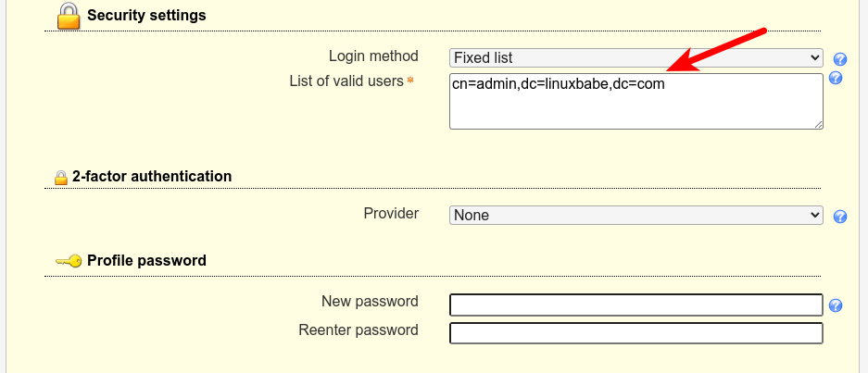Click the Security settings heading
868x373 pixels.
[146, 16]
